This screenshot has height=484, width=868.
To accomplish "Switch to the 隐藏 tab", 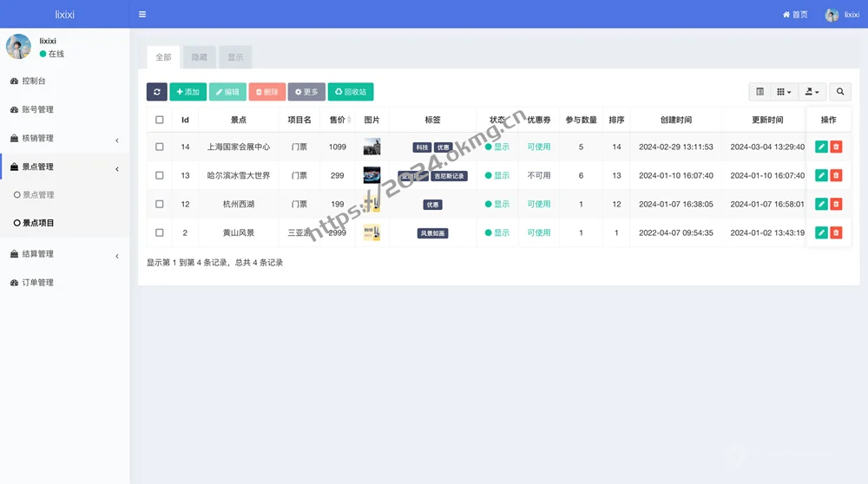I will coord(200,57).
